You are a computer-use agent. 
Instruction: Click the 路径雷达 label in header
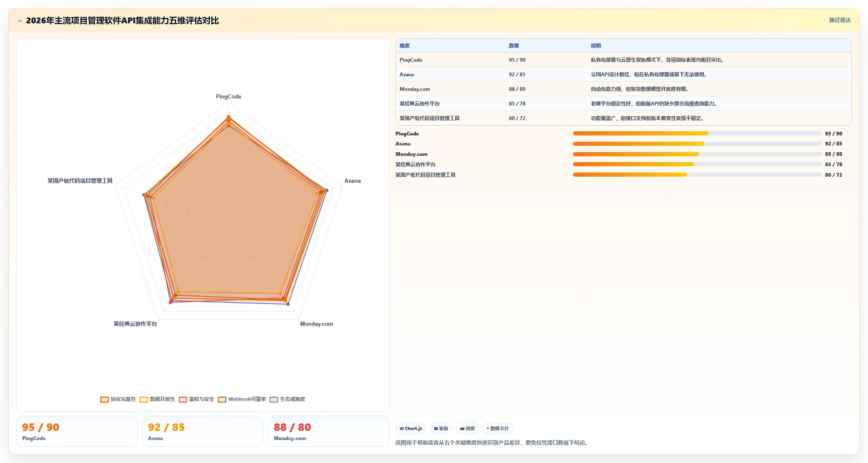(840, 20)
